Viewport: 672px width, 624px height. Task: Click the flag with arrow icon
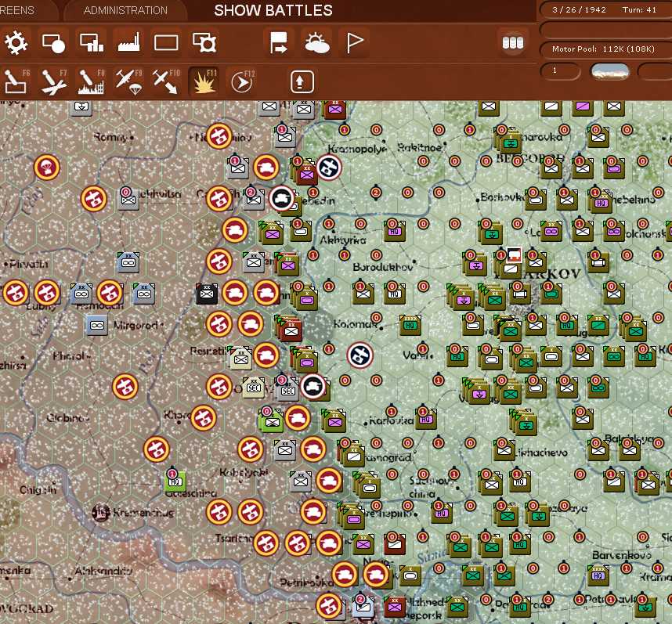coord(279,43)
